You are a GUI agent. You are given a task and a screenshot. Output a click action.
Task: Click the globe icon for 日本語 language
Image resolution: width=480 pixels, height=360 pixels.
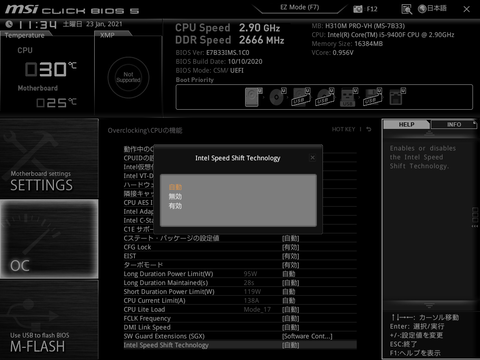click(422, 9)
